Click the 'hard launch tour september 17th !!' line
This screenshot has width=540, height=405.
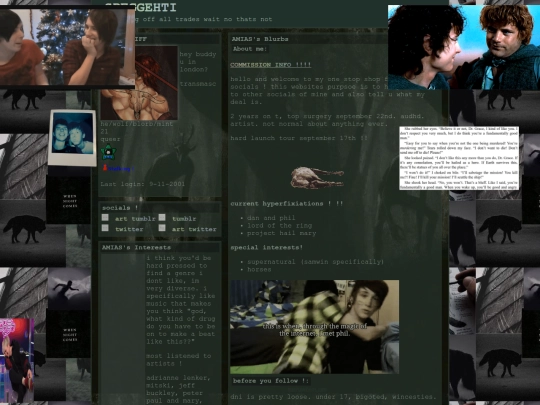299,138
